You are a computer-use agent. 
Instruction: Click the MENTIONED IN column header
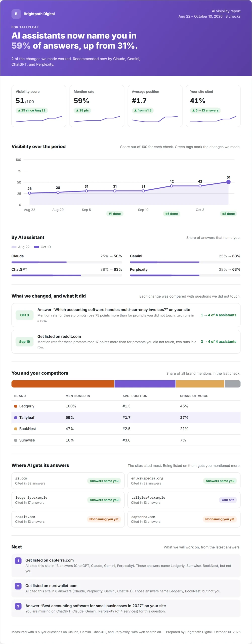pyautogui.click(x=78, y=396)
